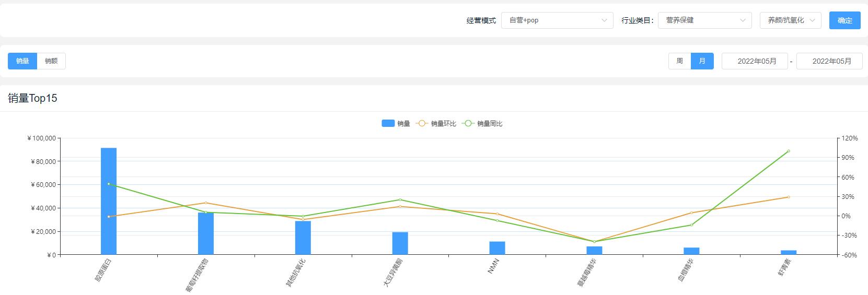Switch to the 销量 tab
868x295 pixels.
(22, 61)
